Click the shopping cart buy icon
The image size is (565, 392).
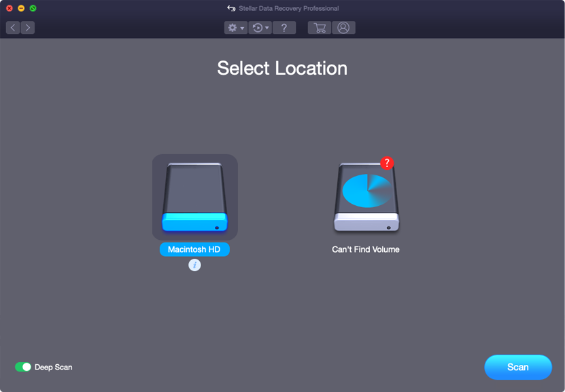(320, 28)
